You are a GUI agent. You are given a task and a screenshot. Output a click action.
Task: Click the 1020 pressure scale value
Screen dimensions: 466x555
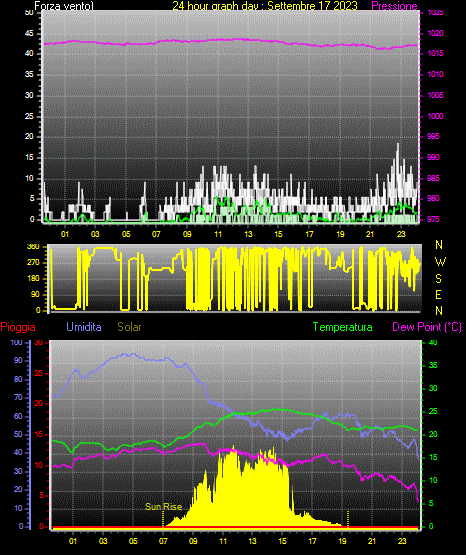point(435,33)
